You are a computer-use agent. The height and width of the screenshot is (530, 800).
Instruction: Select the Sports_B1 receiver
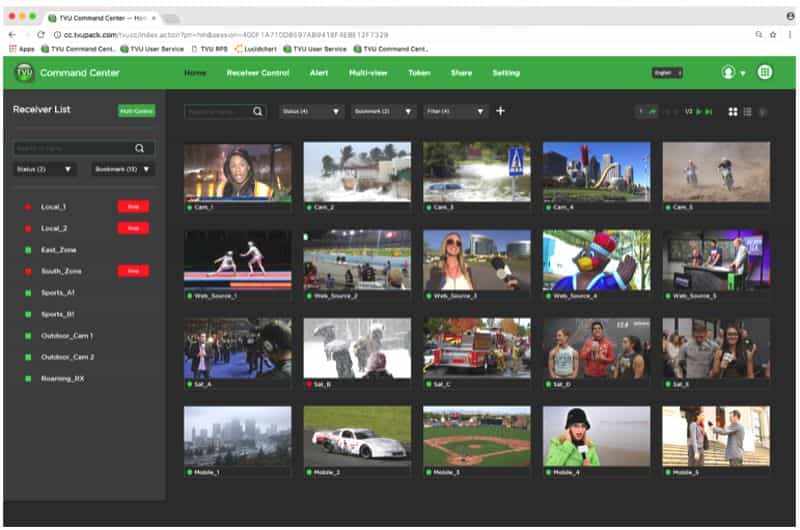[x=58, y=314]
